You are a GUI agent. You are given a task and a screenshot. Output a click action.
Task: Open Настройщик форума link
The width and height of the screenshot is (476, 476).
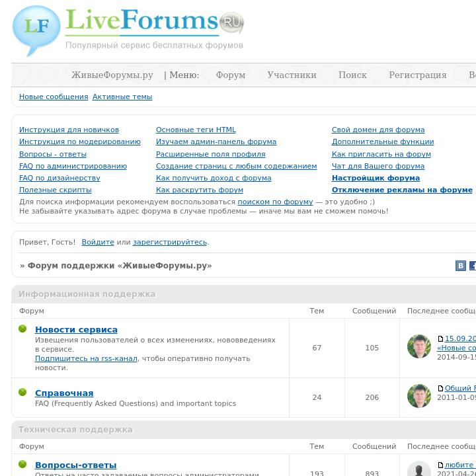[x=376, y=178]
